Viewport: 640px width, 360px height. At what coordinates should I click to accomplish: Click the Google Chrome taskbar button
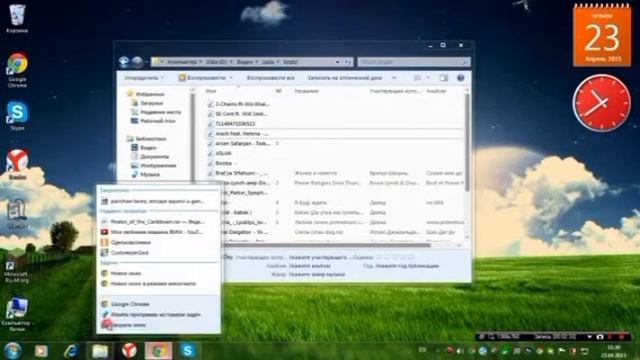159,351
